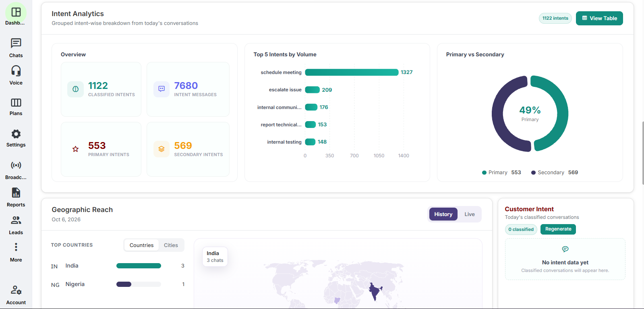Click the India progress bar

(139, 266)
